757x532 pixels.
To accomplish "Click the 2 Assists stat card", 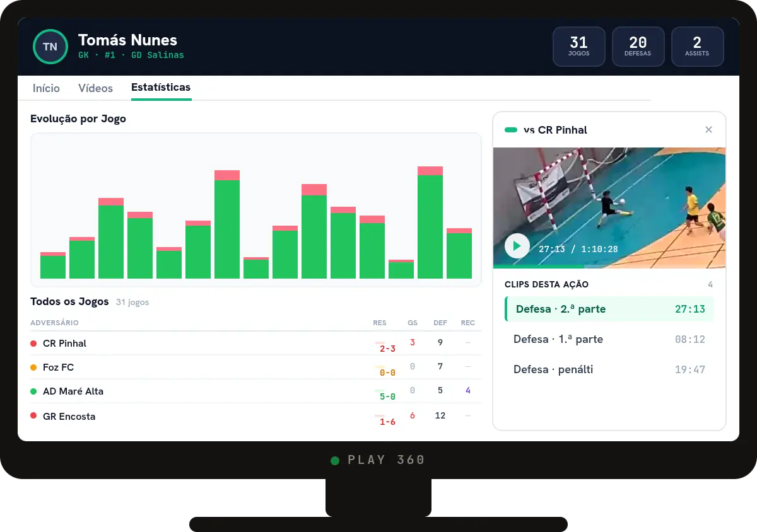I will point(697,47).
